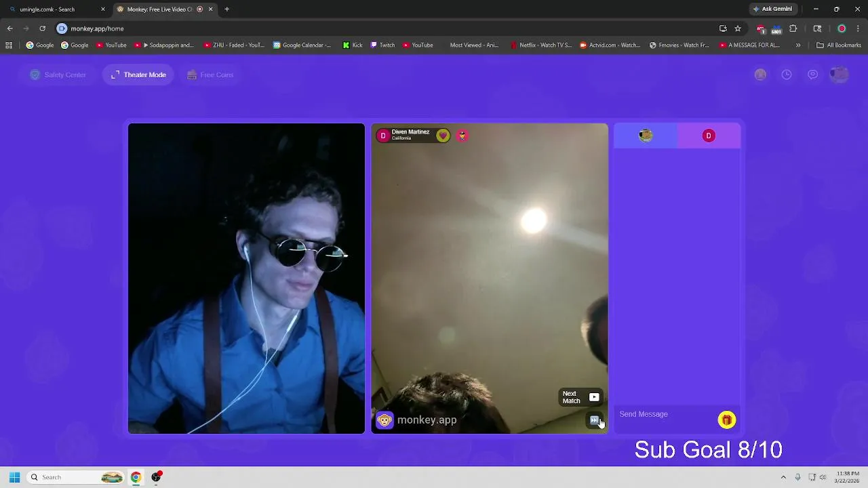Select your own avatar tab in the chat panel
This screenshot has width=868, height=488.
click(x=646, y=136)
